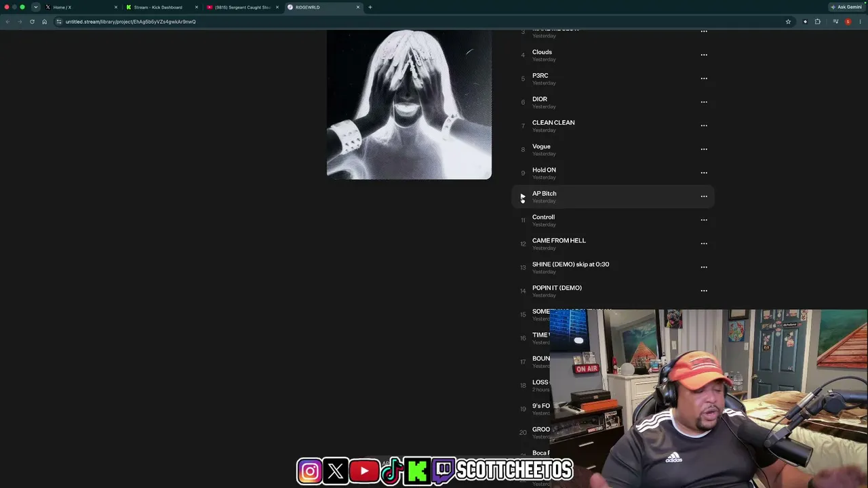Select the Hold ON track title
Screen dimensions: 868x488
(x=544, y=170)
